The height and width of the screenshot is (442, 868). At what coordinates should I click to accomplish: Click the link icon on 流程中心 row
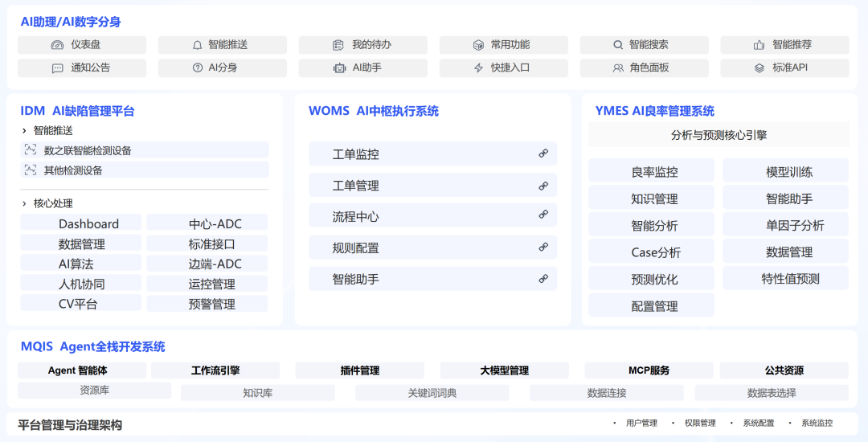(543, 214)
